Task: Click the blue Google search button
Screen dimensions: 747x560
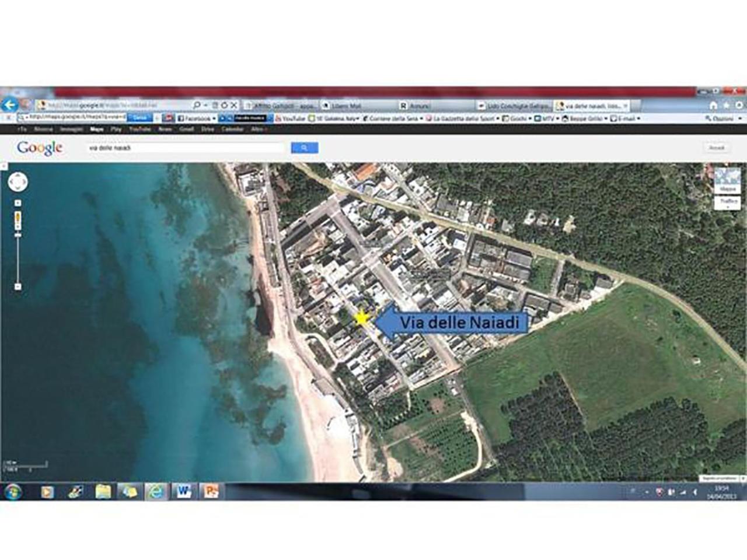Action: [x=304, y=148]
